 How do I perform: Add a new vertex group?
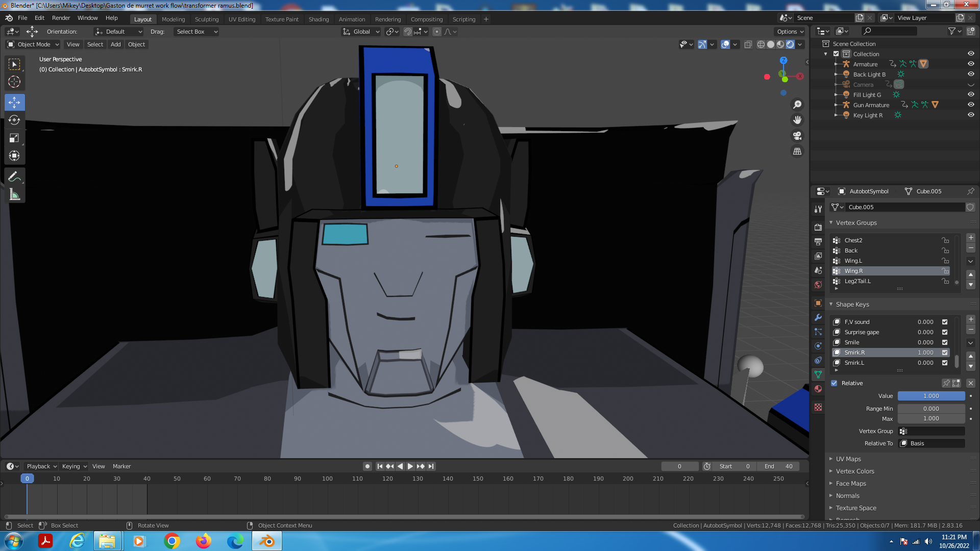coord(971,238)
